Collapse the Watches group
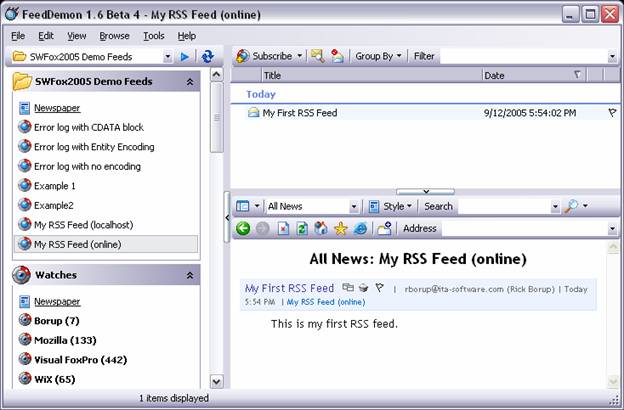Image resolution: width=624 pixels, height=410 pixels. [190, 275]
